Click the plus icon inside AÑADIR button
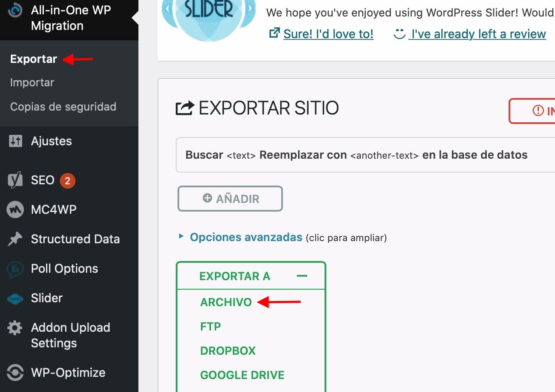This screenshot has width=555, height=392. click(x=207, y=198)
